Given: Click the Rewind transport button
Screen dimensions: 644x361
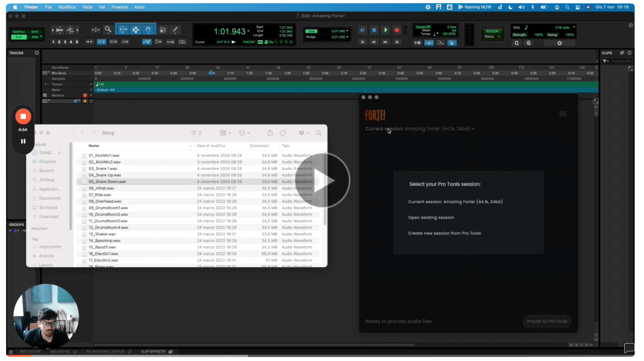Looking at the screenshot, I should [374, 42].
